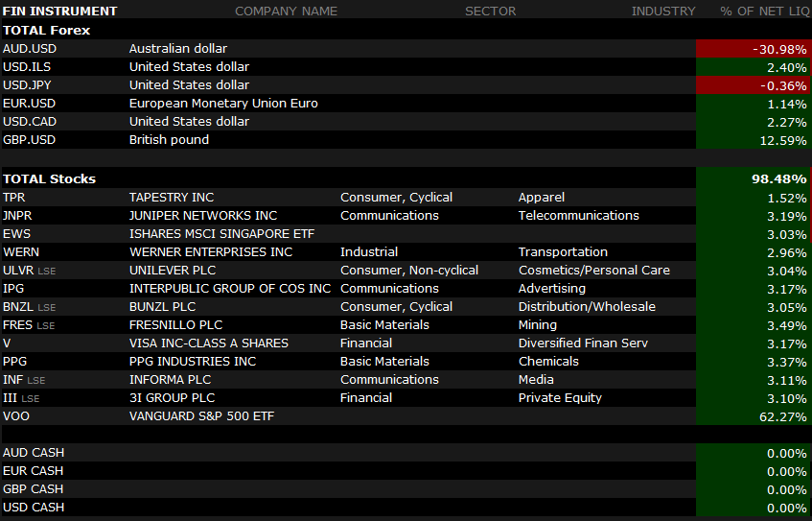The width and height of the screenshot is (812, 521).
Task: Select the VOO ticker
Action: [x=16, y=416]
